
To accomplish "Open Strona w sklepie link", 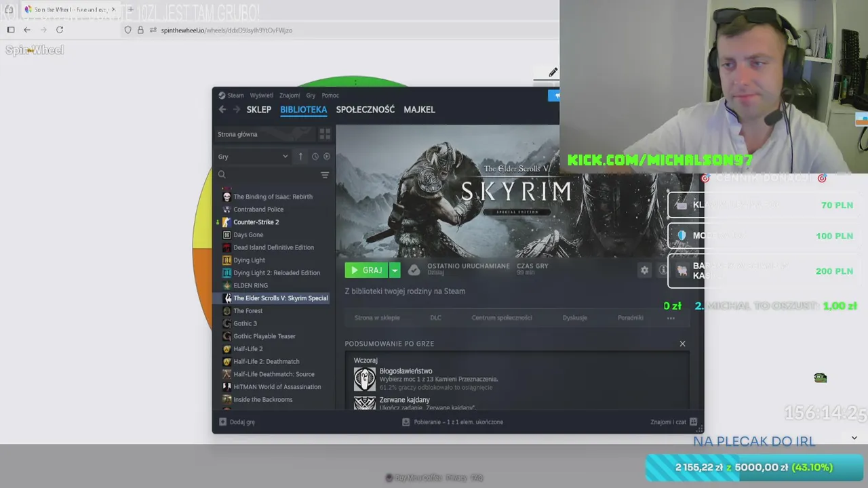I will pos(377,318).
